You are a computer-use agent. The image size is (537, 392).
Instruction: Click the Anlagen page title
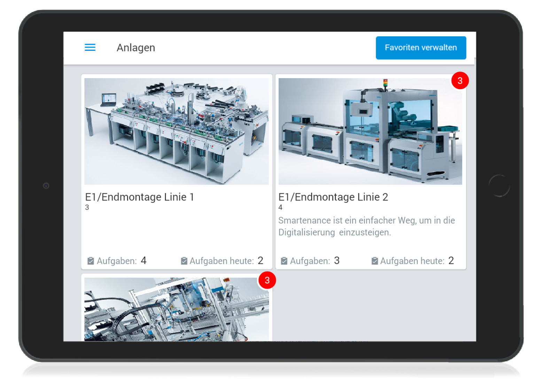pyautogui.click(x=136, y=48)
